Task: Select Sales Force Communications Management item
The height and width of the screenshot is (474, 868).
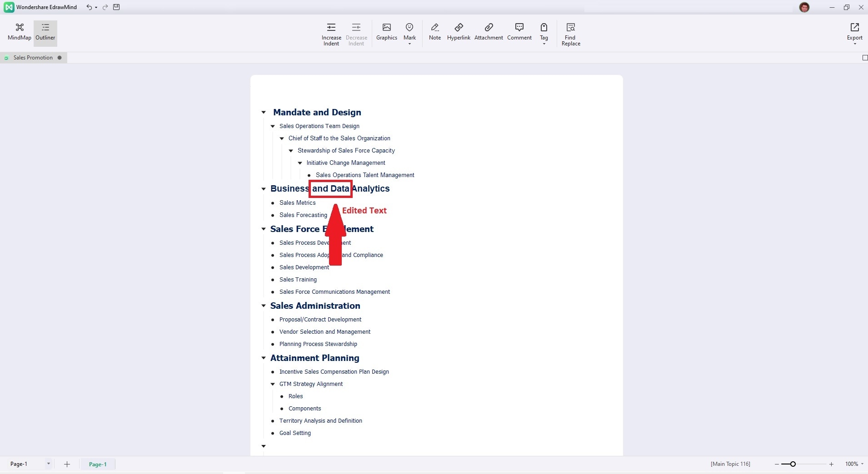Action: coord(334,292)
